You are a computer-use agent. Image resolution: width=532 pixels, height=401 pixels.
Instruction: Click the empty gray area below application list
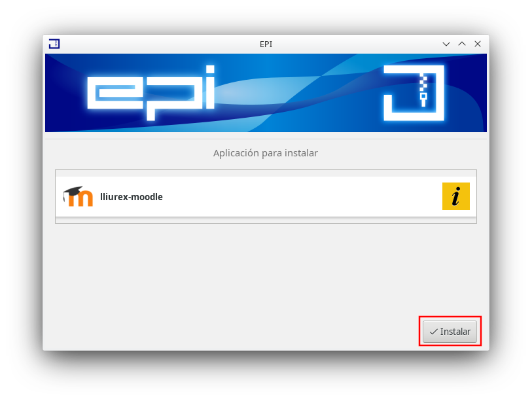pyautogui.click(x=238, y=271)
